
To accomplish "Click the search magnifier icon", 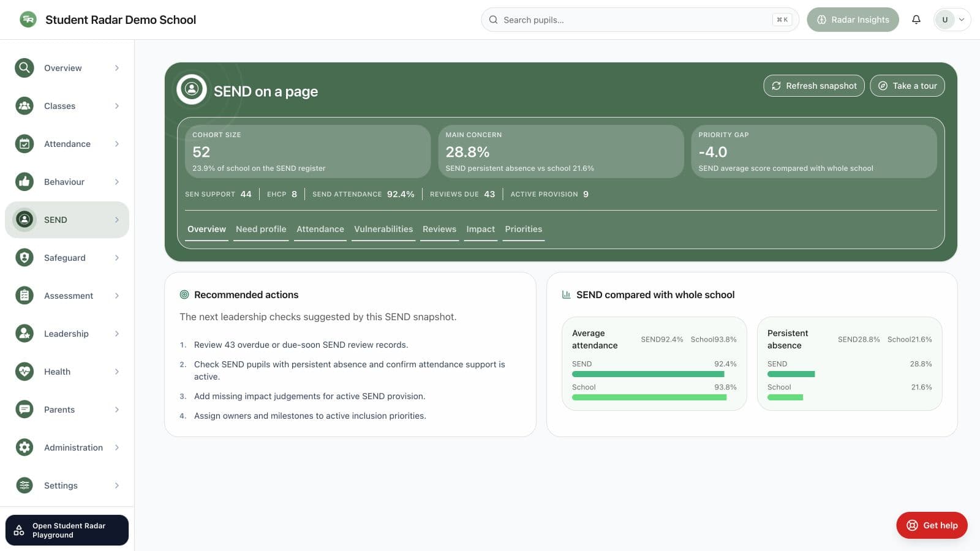I will click(493, 20).
